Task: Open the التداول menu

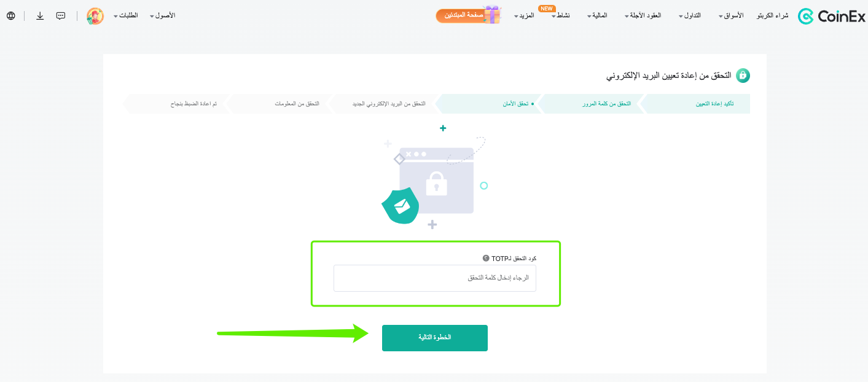Action: pyautogui.click(x=690, y=15)
